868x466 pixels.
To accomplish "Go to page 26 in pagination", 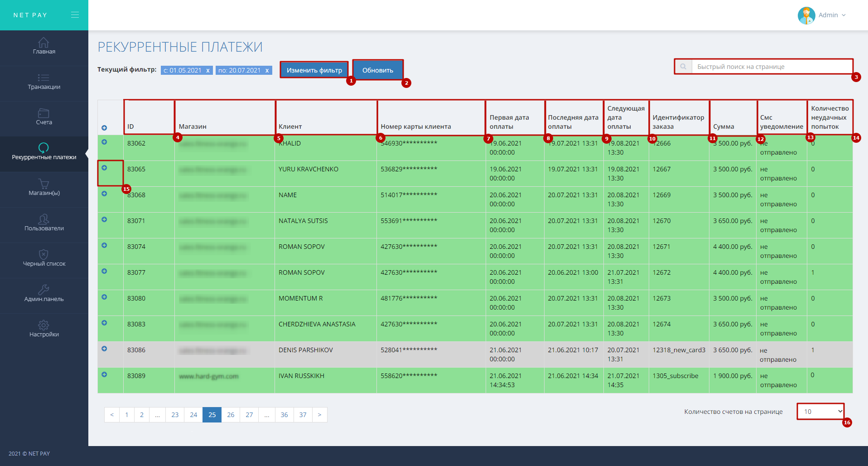I will (231, 415).
